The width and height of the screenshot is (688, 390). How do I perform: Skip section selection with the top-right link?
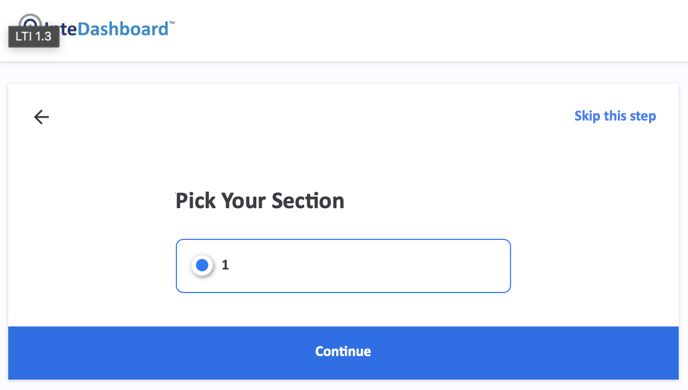point(615,116)
